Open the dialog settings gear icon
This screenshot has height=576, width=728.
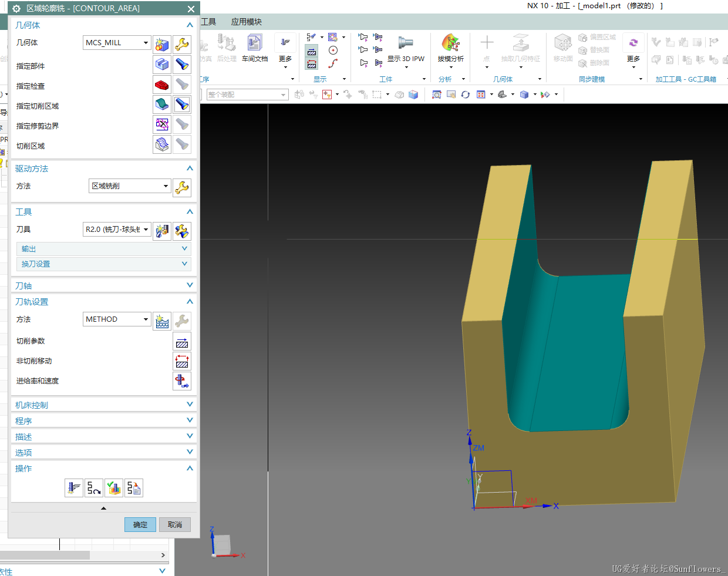point(16,9)
